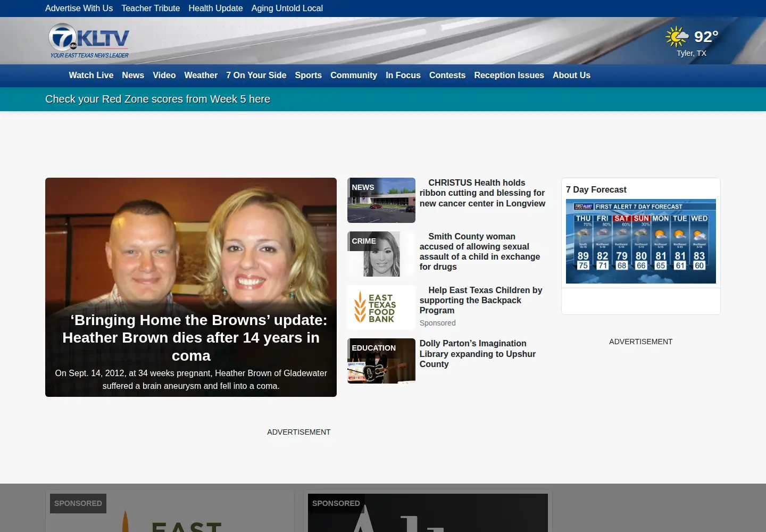Viewport: 766px width, 532px height.
Task: Open the Video menu item
Action: (x=164, y=76)
